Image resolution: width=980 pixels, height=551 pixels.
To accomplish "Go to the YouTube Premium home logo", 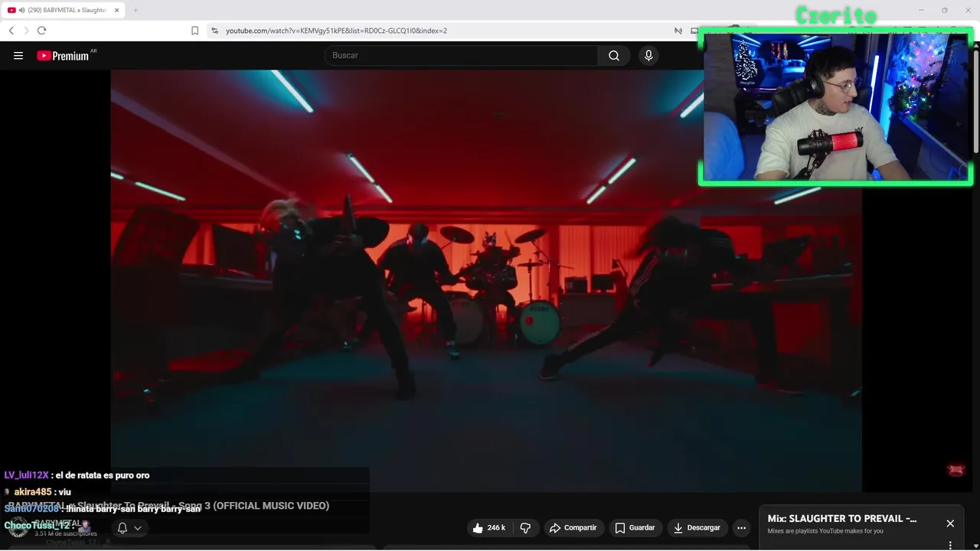I will click(x=63, y=56).
